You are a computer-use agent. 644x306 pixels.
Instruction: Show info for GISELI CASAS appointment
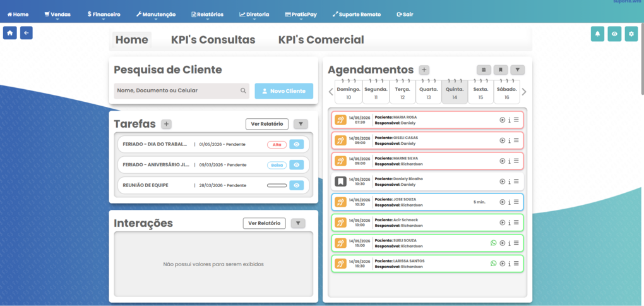[510, 140]
